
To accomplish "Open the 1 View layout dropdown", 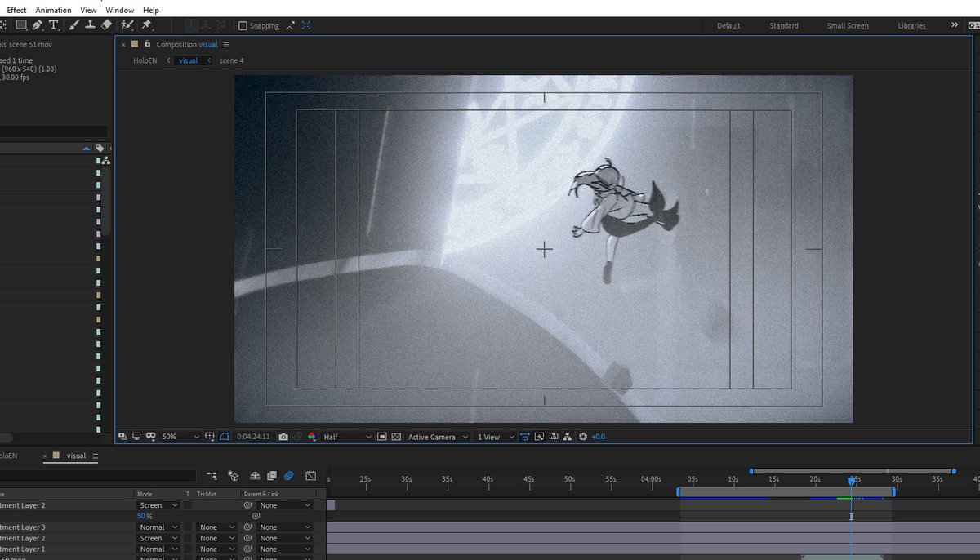I will tap(496, 437).
